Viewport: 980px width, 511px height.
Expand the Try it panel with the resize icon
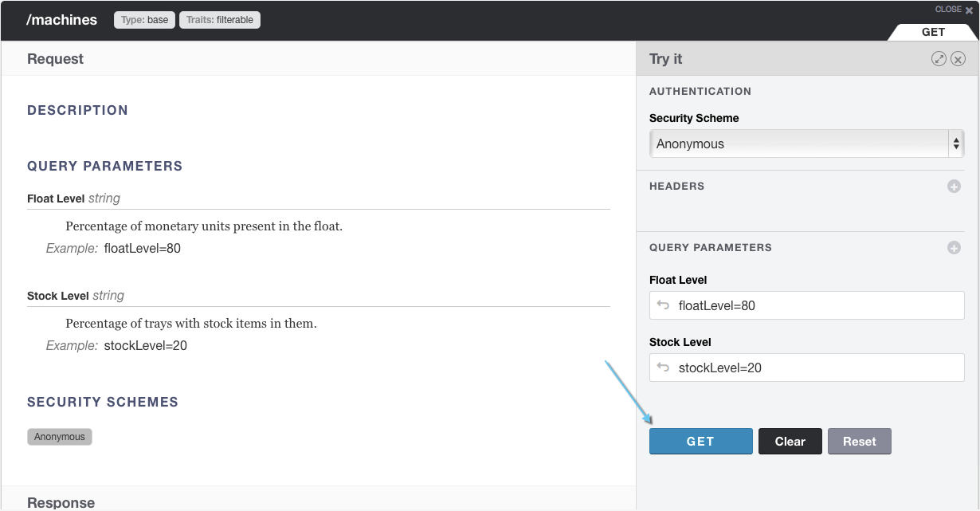click(x=939, y=58)
